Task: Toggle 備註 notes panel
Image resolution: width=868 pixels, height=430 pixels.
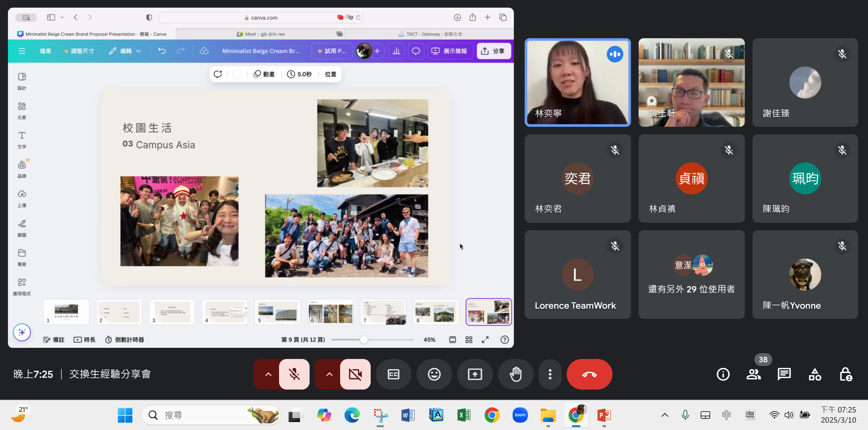Action: [x=53, y=340]
